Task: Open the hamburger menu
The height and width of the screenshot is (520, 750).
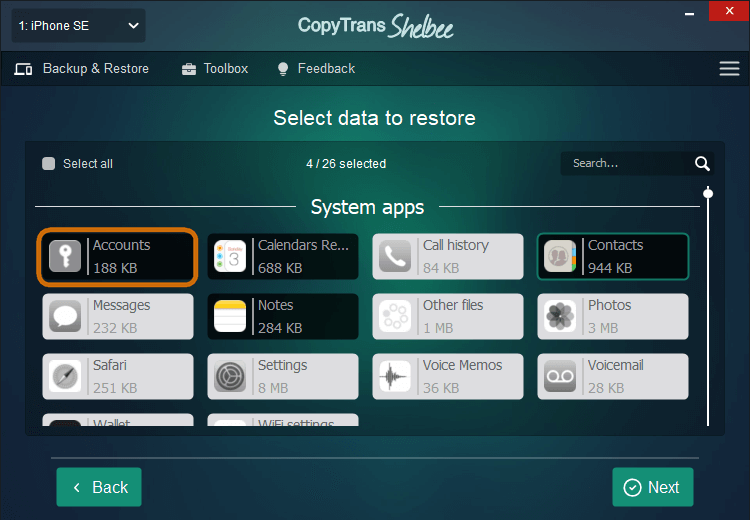Action: point(729,68)
